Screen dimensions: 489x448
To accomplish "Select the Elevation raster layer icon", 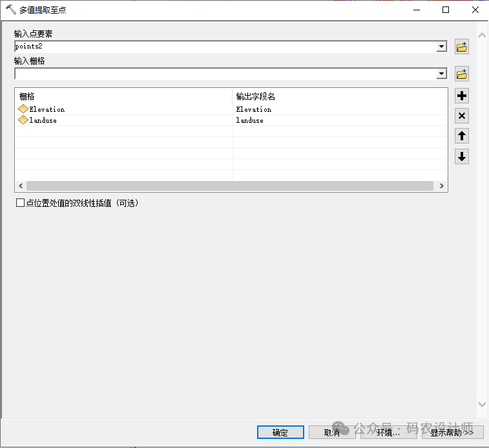I will coord(23,109).
